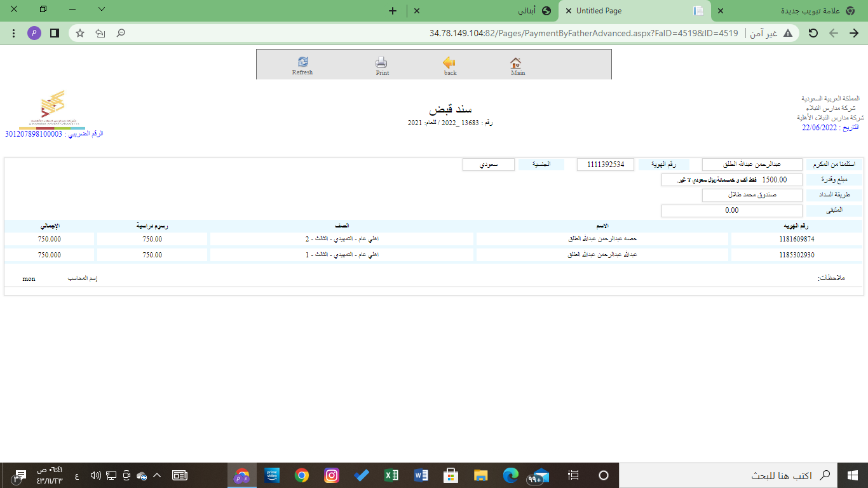The image size is (868, 488).
Task: Reload the page with Chrome's reload button
Action: point(813,33)
